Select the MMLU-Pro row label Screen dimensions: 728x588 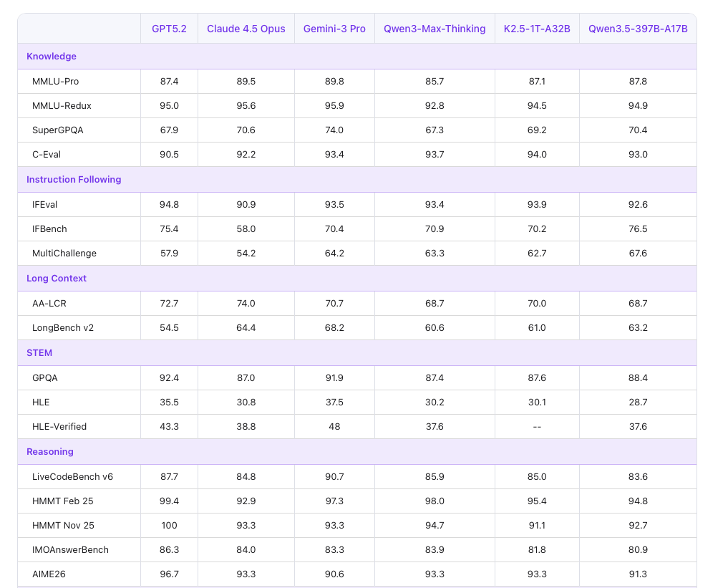56,81
